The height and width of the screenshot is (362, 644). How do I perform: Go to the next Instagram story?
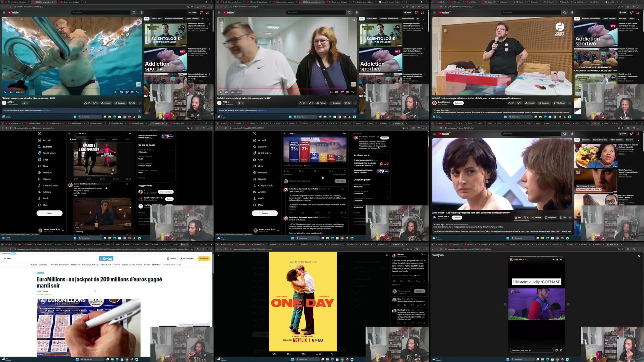click(568, 304)
